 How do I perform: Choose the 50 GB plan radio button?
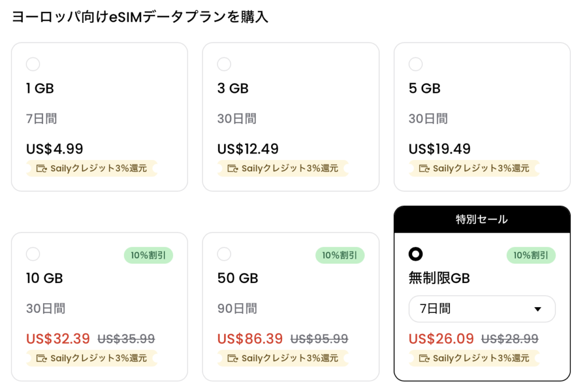tap(224, 254)
